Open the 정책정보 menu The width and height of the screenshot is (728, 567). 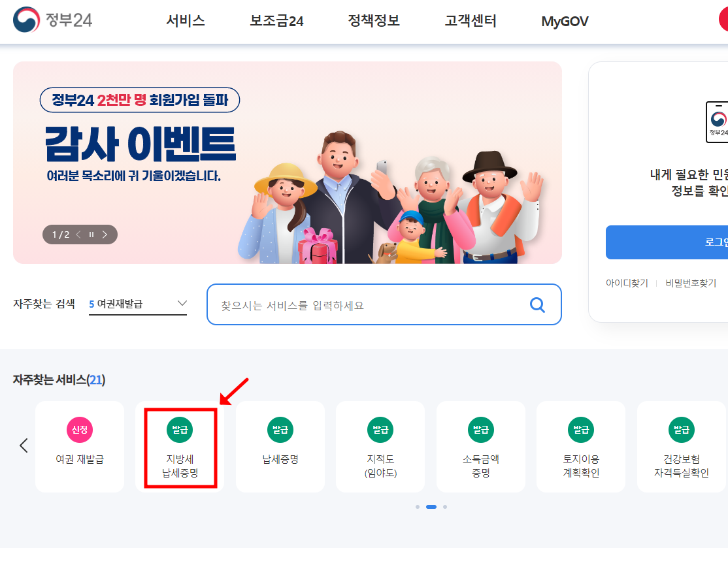374,21
